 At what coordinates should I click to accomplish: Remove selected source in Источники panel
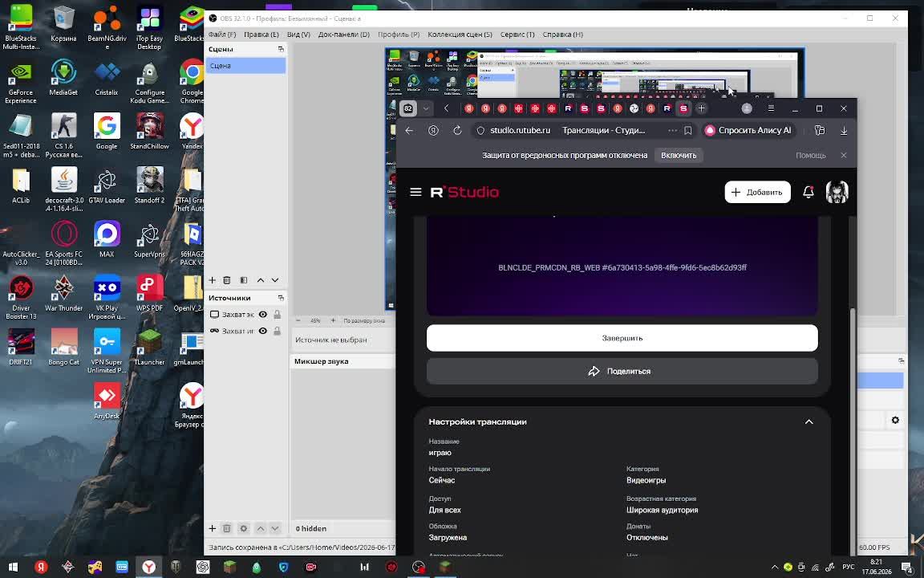[x=227, y=528]
